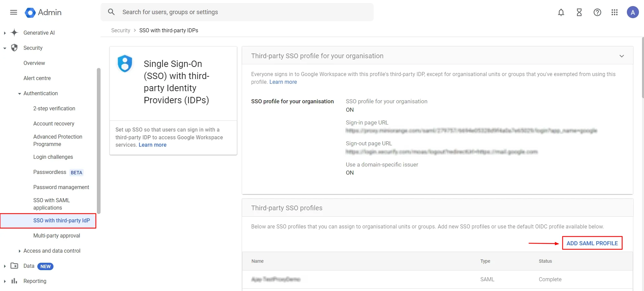Click the search magnifier icon

point(111,12)
